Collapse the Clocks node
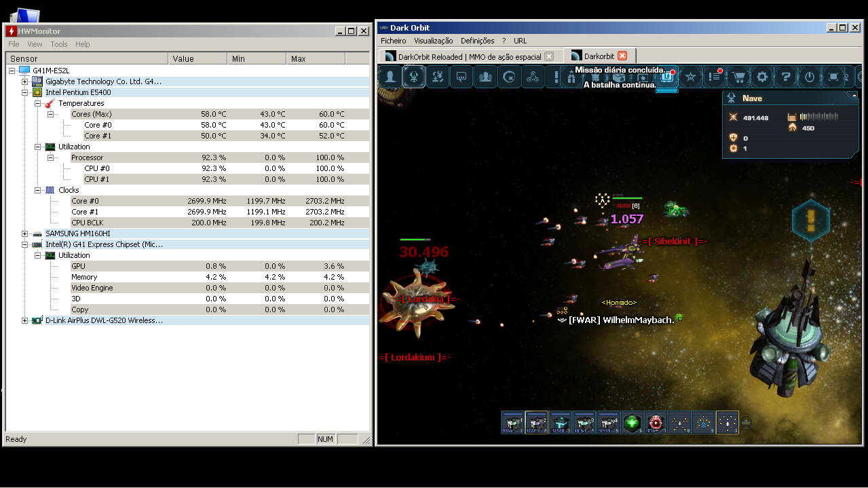The width and height of the screenshot is (868, 488). (38, 190)
